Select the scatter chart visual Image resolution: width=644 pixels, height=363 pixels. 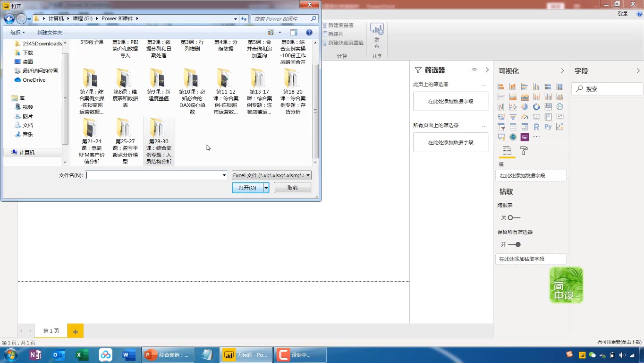(x=513, y=107)
